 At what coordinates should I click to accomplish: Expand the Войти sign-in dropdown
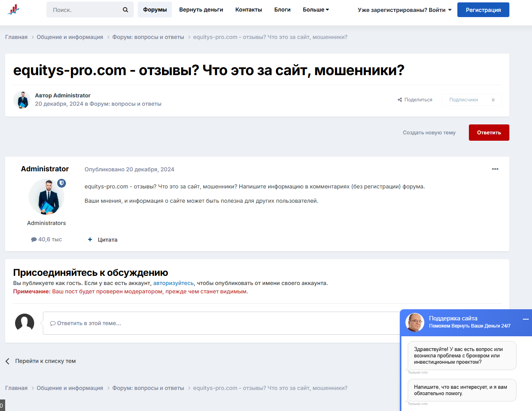(x=405, y=10)
